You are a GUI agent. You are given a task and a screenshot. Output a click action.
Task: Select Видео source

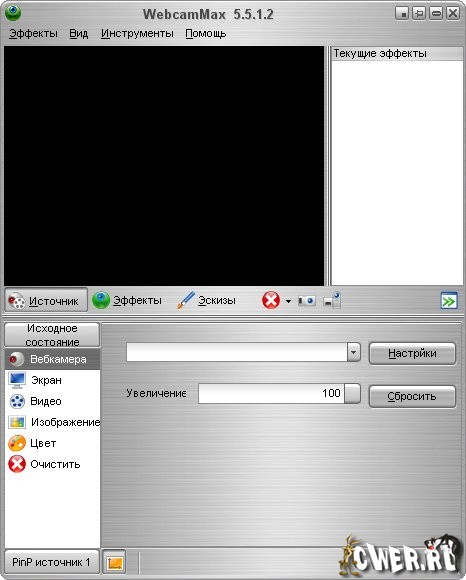(x=53, y=401)
